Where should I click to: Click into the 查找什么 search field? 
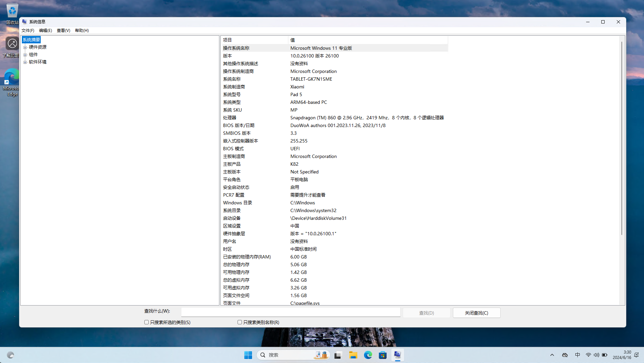290,312
